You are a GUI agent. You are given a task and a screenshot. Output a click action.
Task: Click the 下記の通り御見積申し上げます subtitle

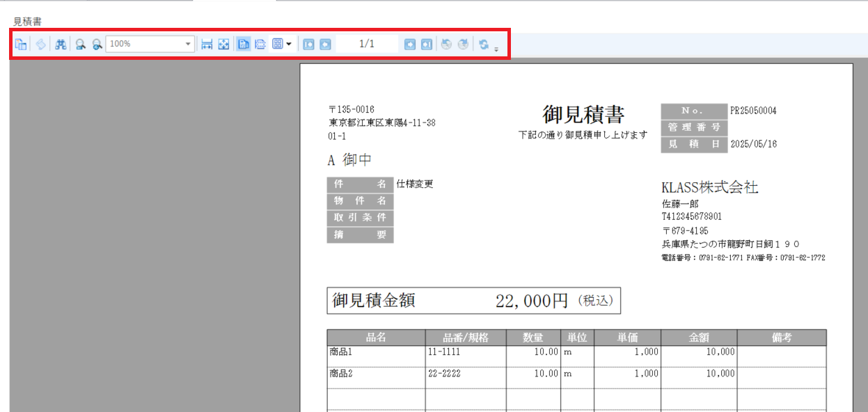(583, 134)
